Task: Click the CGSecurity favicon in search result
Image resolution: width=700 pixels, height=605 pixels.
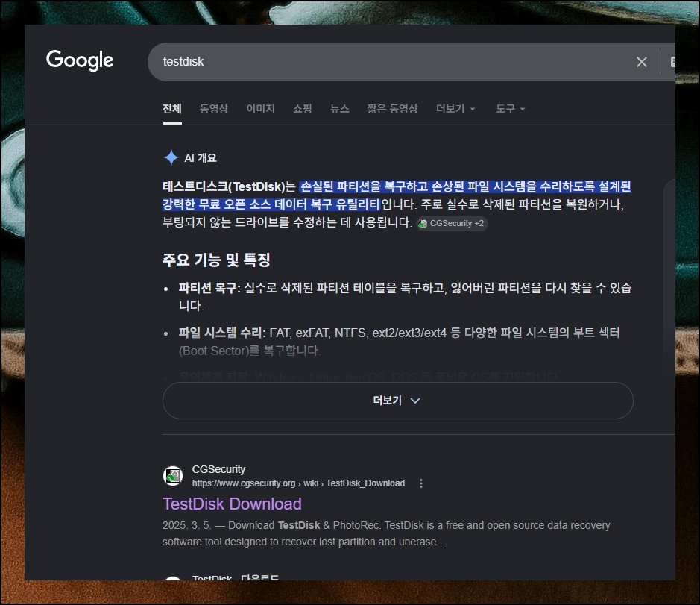Action: 173,476
